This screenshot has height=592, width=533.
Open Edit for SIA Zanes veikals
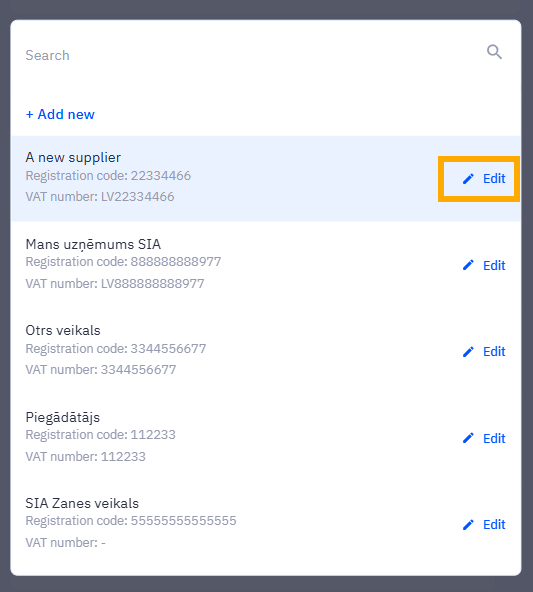[484, 524]
